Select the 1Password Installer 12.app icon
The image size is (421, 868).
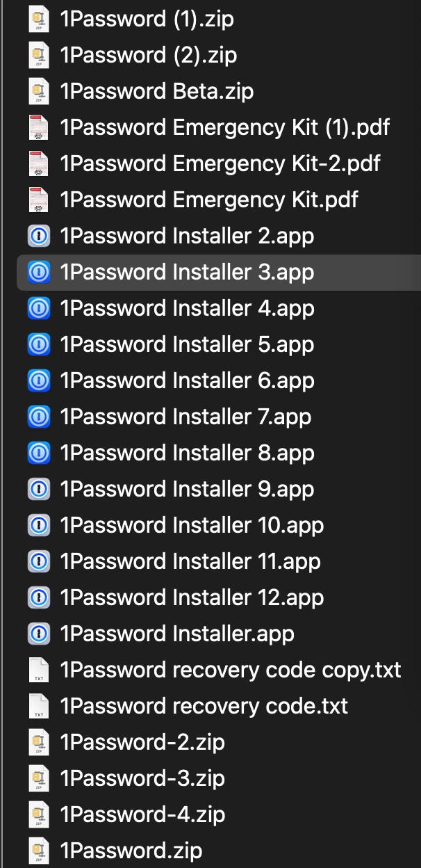tap(39, 597)
